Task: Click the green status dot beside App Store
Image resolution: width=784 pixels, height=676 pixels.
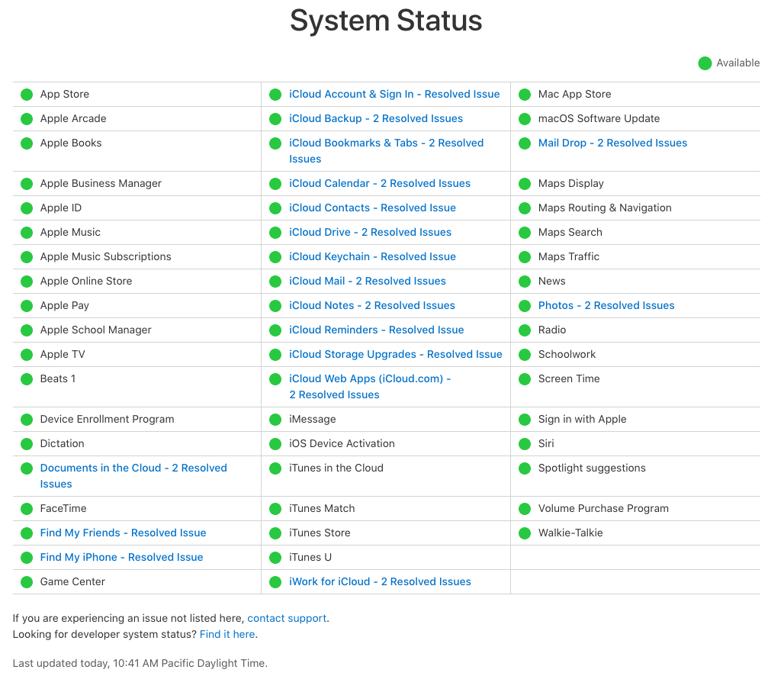Action: point(27,95)
